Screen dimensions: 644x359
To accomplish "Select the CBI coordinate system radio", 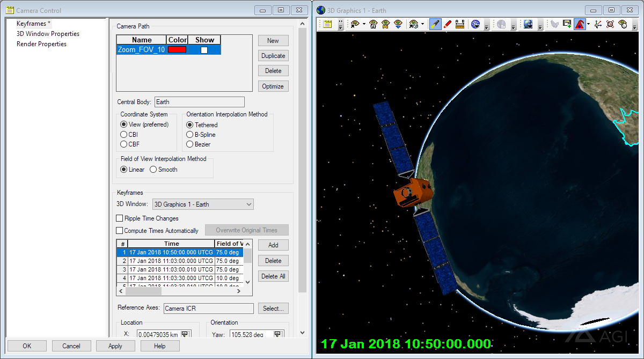I will 124,135.
